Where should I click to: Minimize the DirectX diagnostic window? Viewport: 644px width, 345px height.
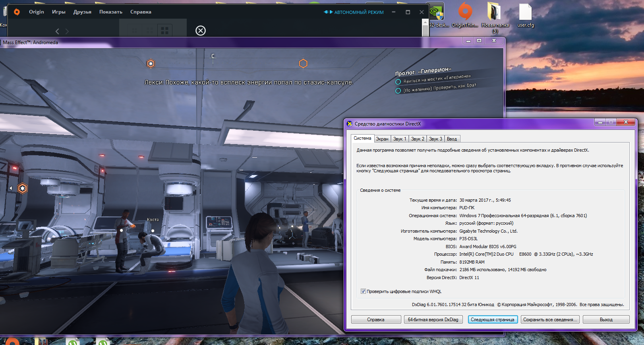point(600,122)
